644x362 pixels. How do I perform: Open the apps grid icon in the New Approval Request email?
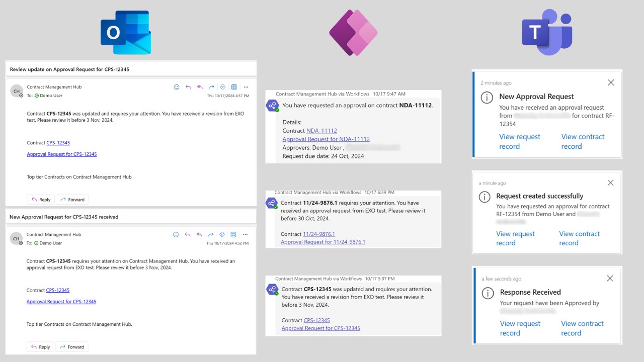(x=233, y=234)
